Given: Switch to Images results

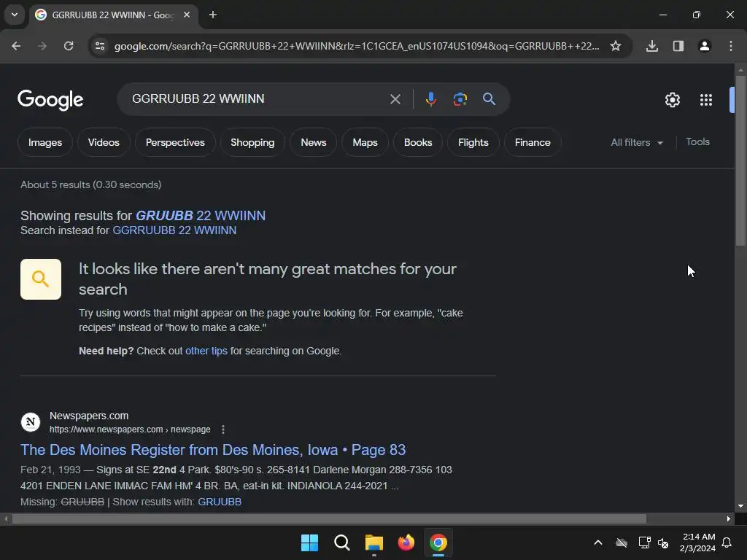Looking at the screenshot, I should (x=45, y=142).
